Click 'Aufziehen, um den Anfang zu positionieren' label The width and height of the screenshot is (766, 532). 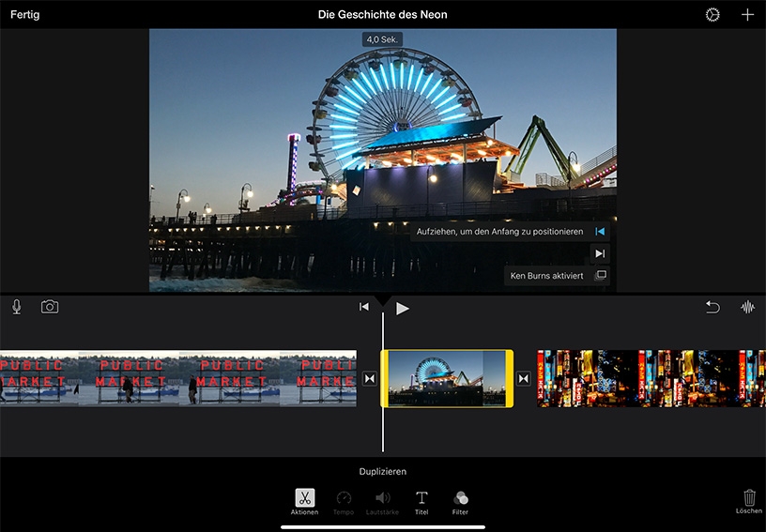pos(499,232)
